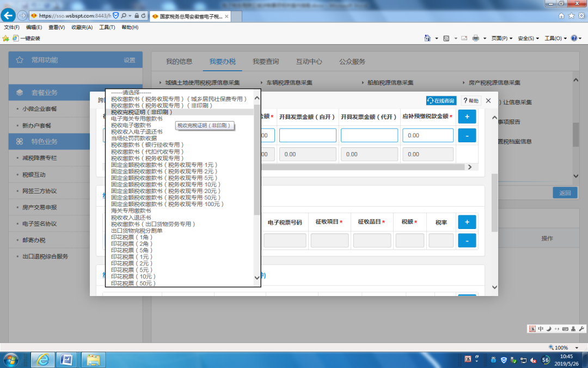Click the 特色业务 grid icon
This screenshot has height=368, width=588.
click(20, 142)
